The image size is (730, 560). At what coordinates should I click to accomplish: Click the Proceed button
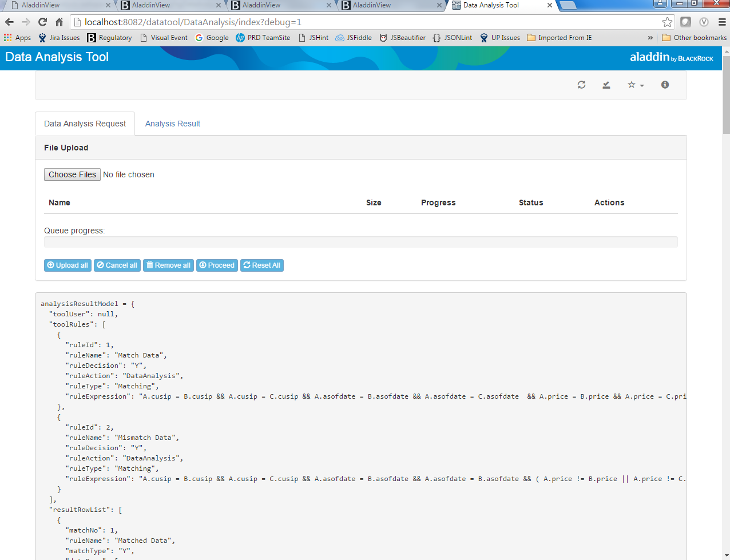pyautogui.click(x=217, y=265)
